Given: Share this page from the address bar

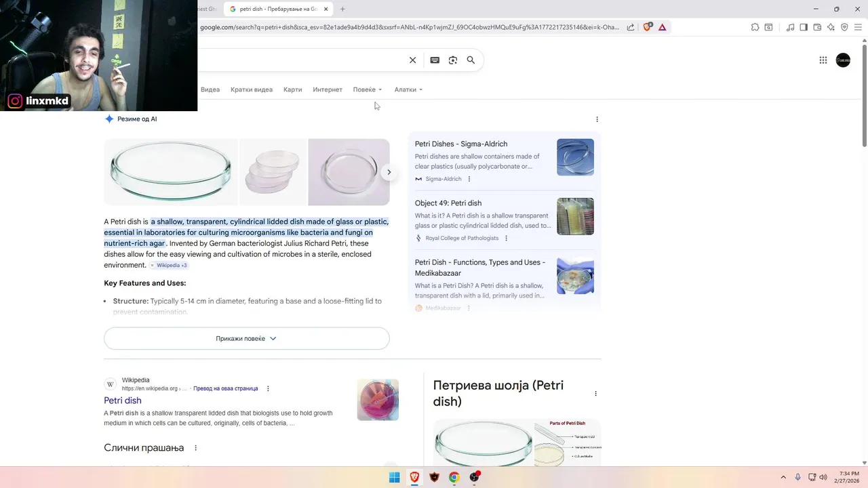Looking at the screenshot, I should click(631, 27).
